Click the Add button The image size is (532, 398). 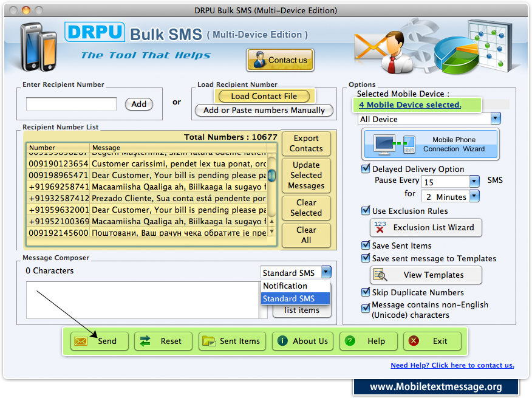[x=139, y=104]
